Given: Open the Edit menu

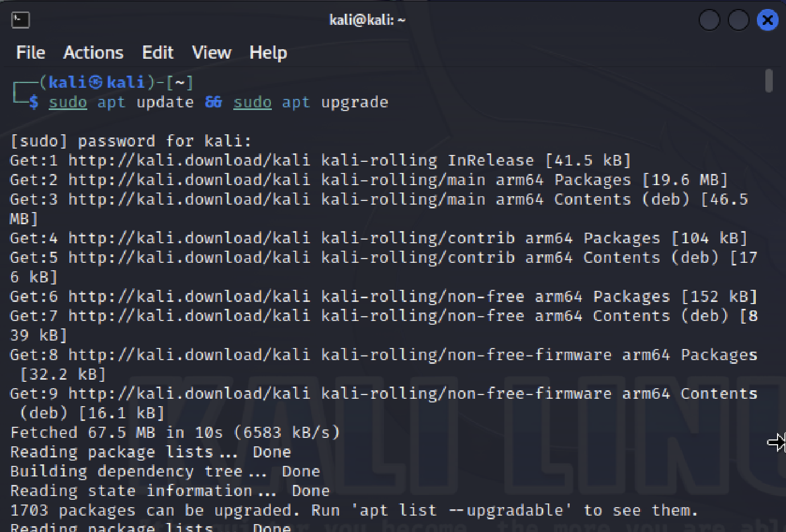Looking at the screenshot, I should click(158, 52).
